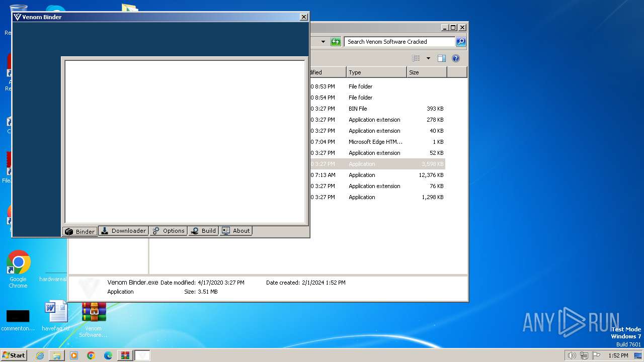Click the volume speaker tray icon

572,355
